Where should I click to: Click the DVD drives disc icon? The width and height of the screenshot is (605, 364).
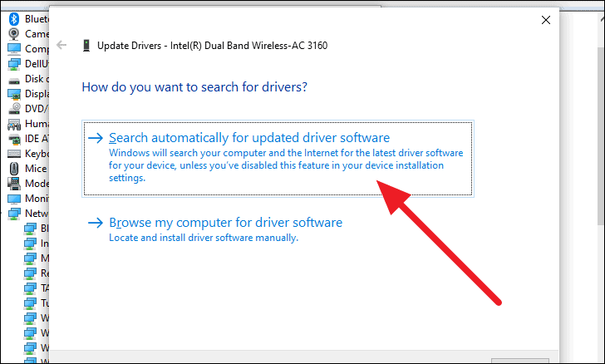pos(14,109)
